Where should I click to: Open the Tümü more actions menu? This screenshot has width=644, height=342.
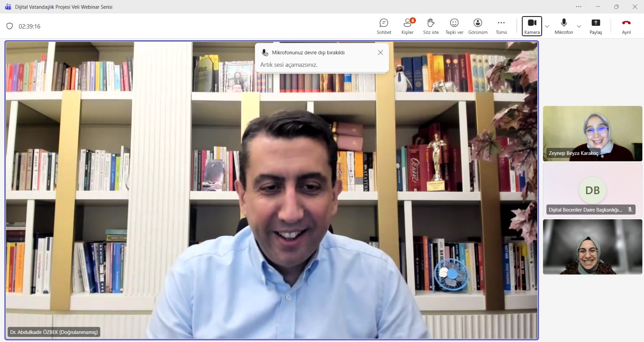[x=501, y=26]
